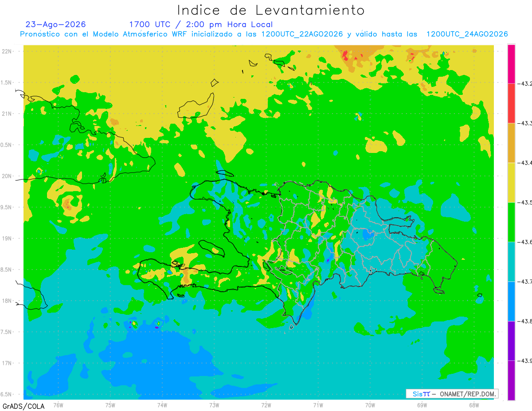Click the '17N' latitude label
532x411 pixels.
tap(8, 363)
